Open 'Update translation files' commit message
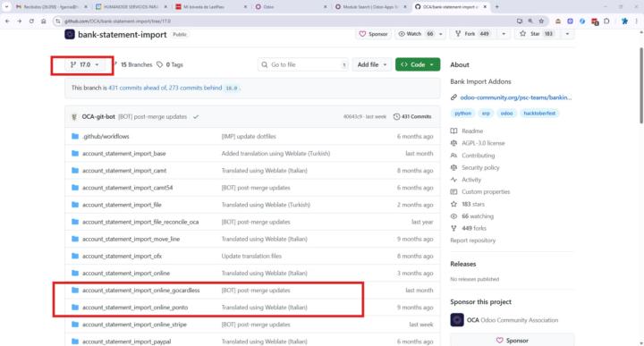The width and height of the screenshot is (644, 346). 251,256
